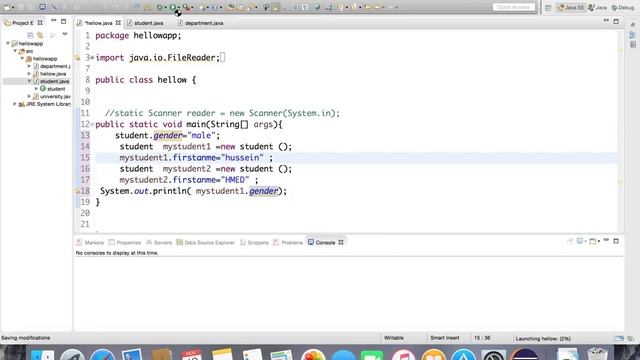Expand folded imports on line 3
The height and width of the screenshot is (360, 640).
pos(92,58)
